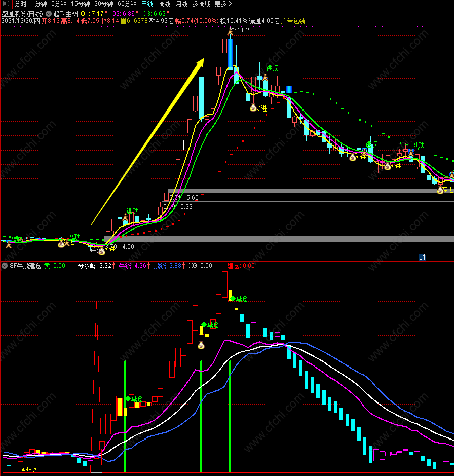Click the lowest 减仓 diamond marker in the sub-chart

click(128, 398)
